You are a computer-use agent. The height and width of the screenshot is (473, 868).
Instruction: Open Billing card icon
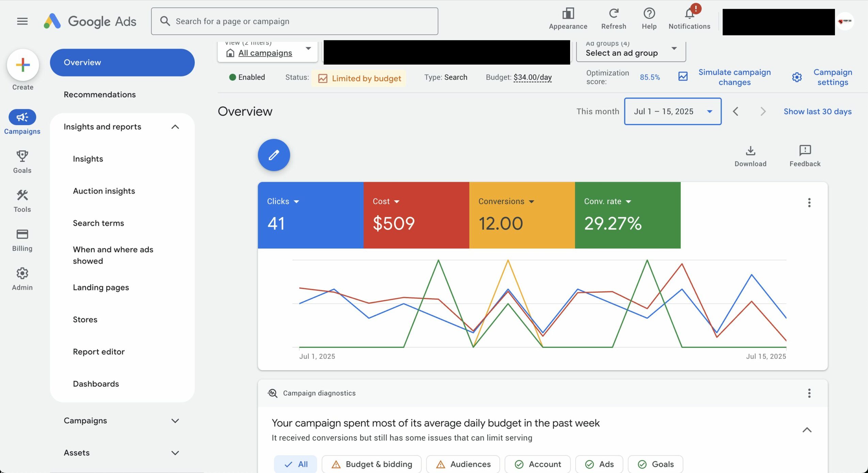point(22,235)
